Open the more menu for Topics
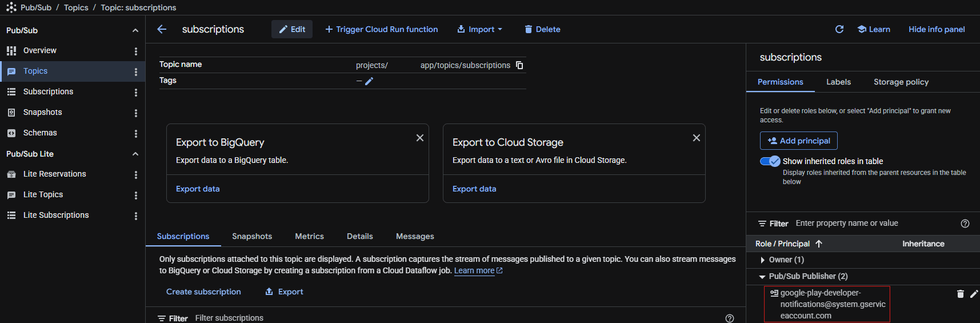 136,71
